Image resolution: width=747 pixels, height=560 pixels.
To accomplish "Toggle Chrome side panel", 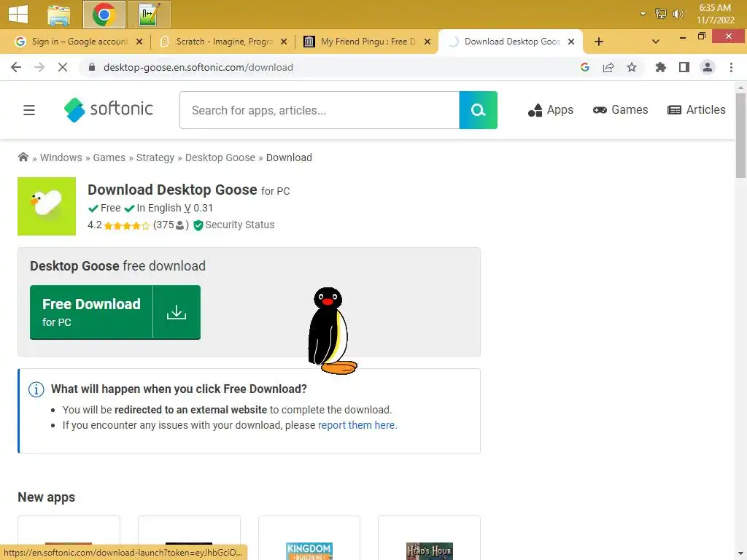I will 684,67.
